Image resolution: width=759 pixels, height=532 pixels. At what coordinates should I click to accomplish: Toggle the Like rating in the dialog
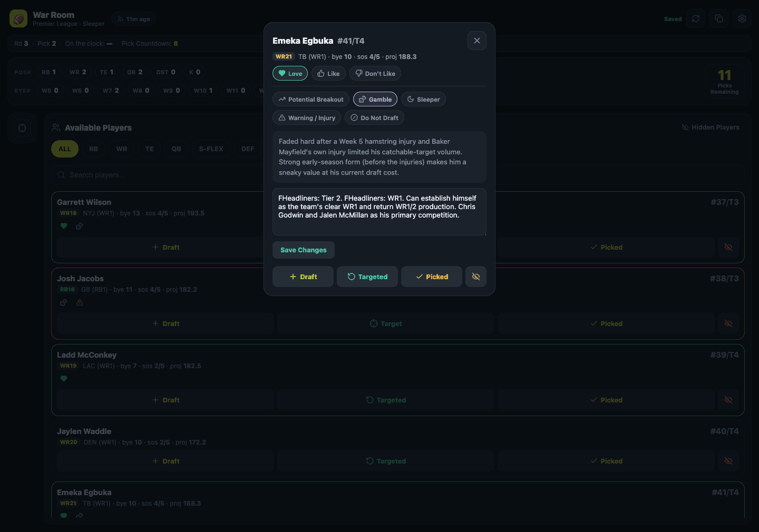coord(328,74)
